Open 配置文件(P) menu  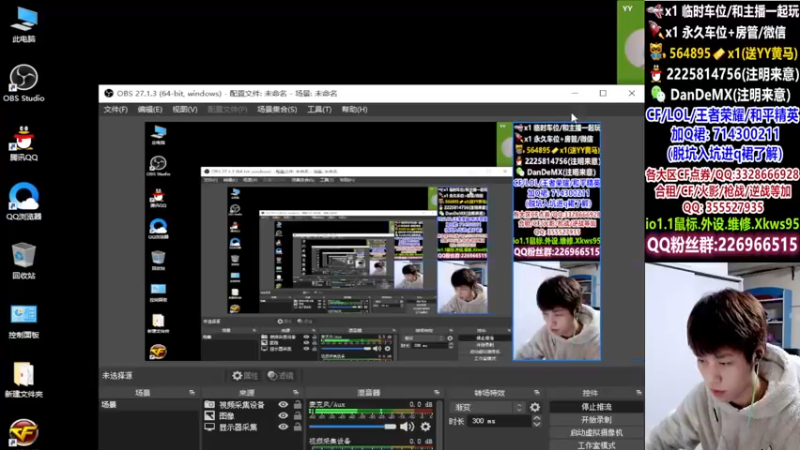[x=227, y=109]
